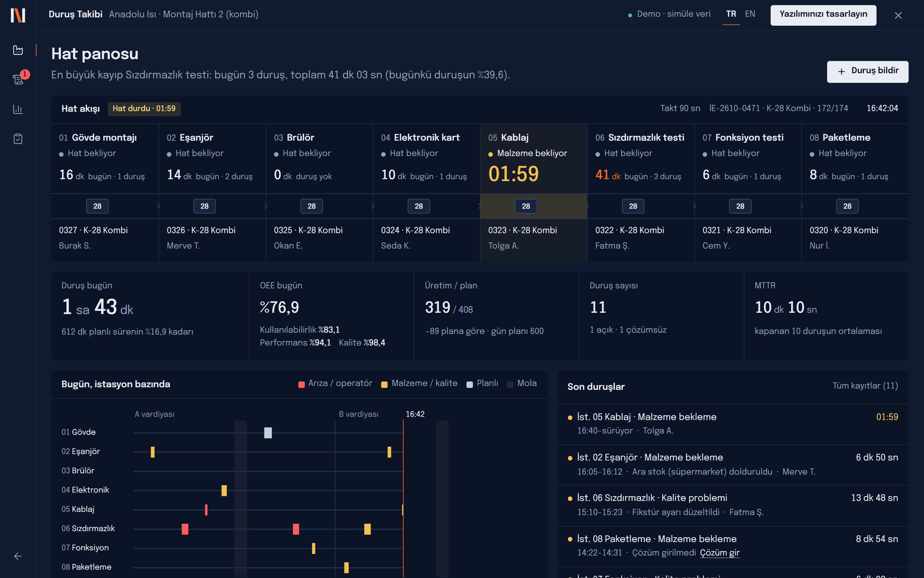Switch language to TR

click(x=731, y=14)
